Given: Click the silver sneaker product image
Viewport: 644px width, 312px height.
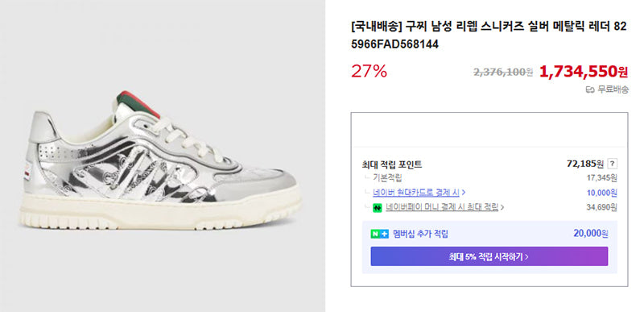Looking at the screenshot, I should (160, 161).
